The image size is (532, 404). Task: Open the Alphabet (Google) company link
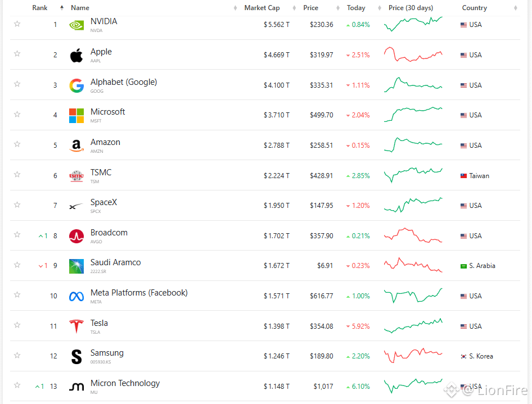pyautogui.click(x=124, y=82)
